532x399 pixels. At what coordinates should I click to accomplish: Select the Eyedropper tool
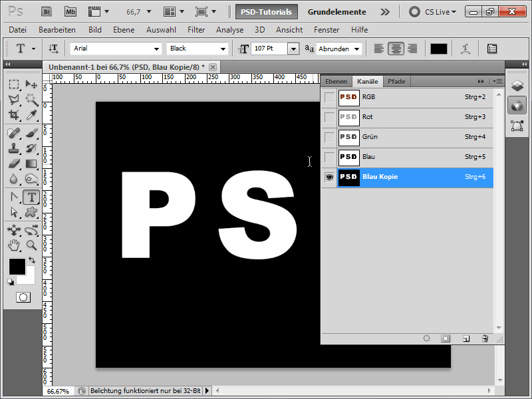click(31, 114)
